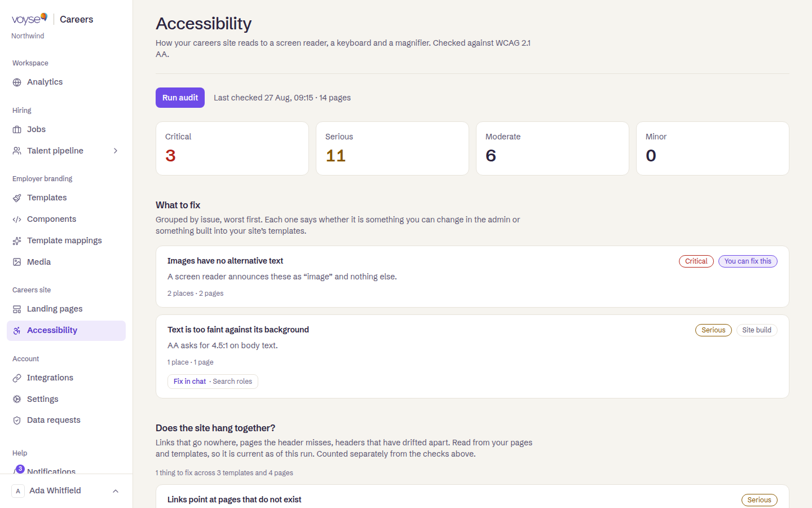The image size is (812, 508).
Task: Open the Serious count card showing 11
Action: [392, 148]
